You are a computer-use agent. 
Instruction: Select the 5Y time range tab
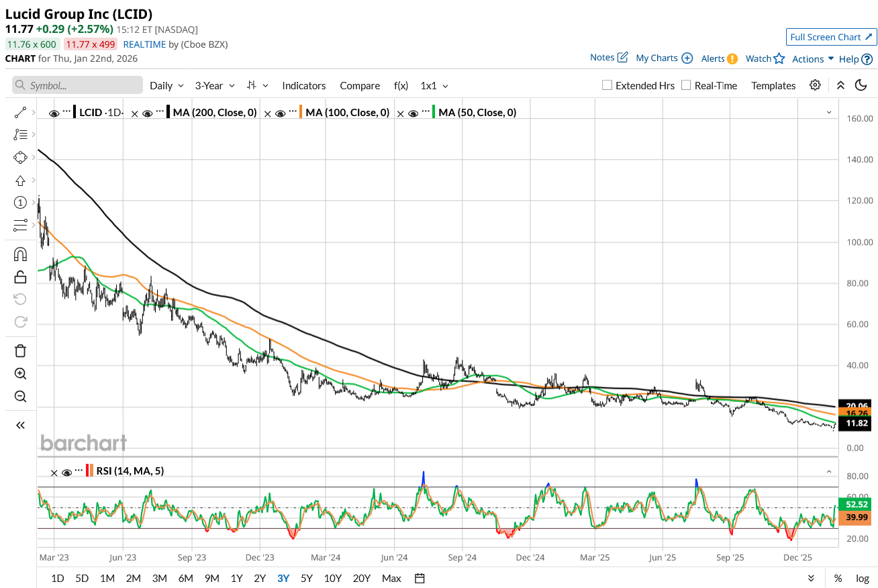point(306,578)
